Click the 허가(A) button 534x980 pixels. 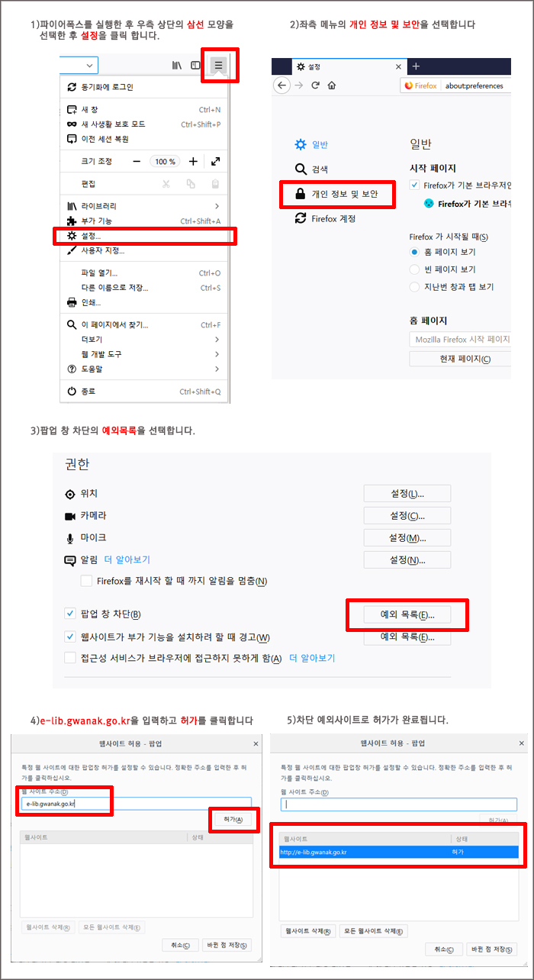click(x=233, y=819)
